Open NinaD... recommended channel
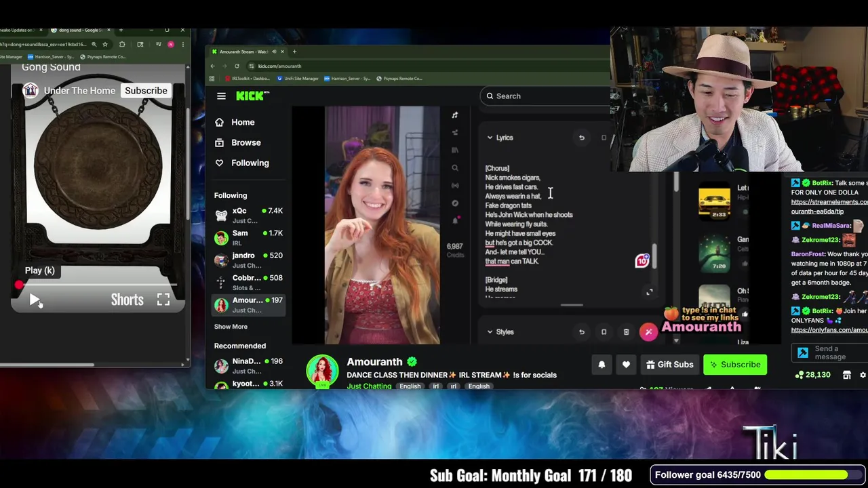The image size is (868, 488). click(248, 366)
